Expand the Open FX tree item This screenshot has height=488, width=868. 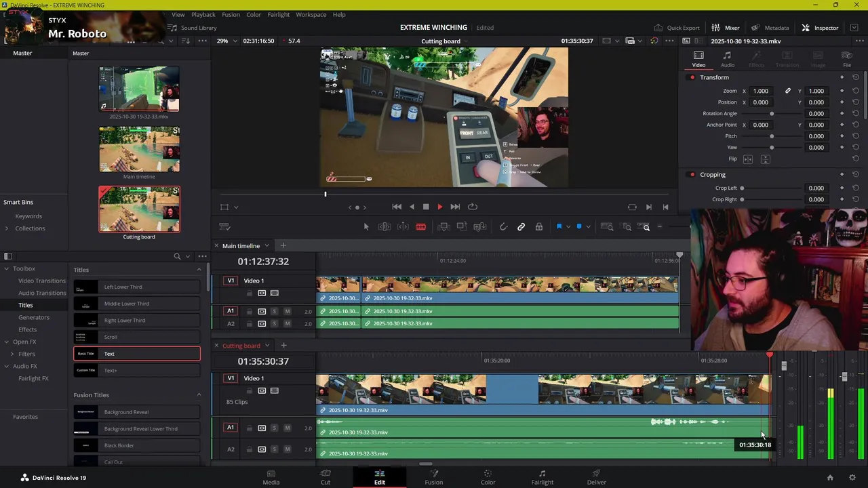click(7, 342)
